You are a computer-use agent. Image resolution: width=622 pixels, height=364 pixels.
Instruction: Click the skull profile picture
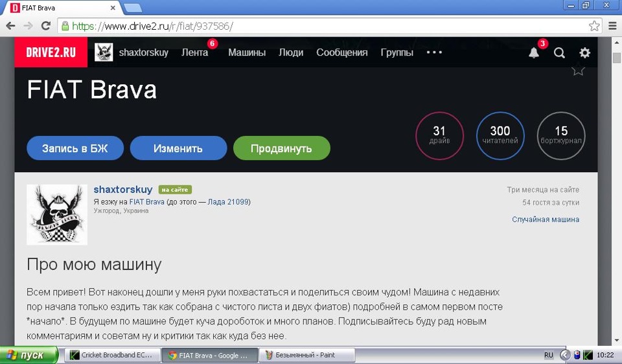pos(57,214)
